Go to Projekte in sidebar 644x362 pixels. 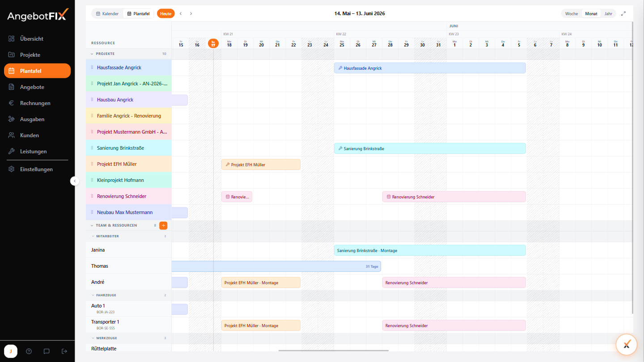pos(37,55)
